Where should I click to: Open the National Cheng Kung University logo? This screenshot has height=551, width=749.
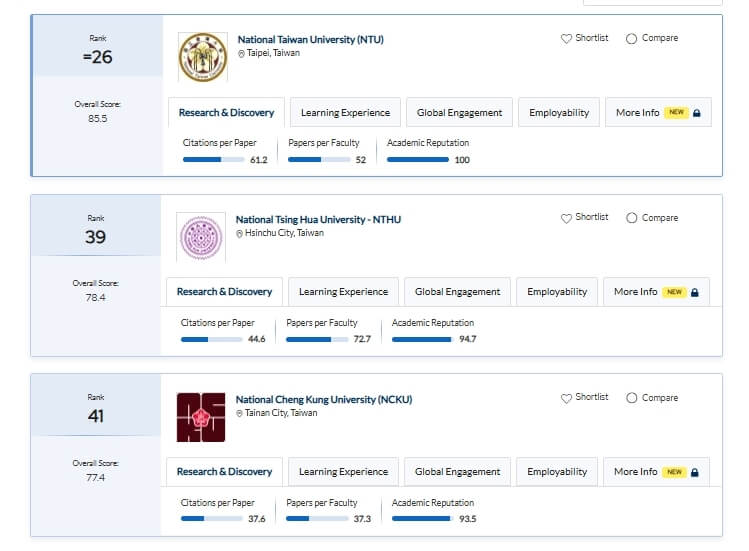click(x=201, y=417)
